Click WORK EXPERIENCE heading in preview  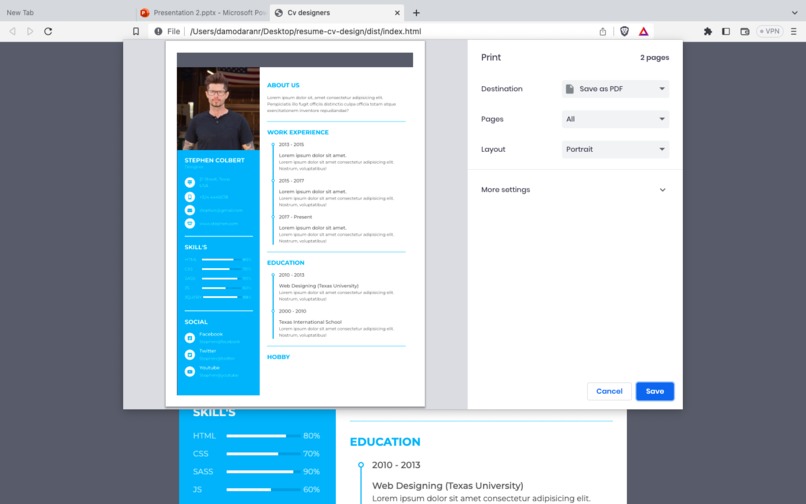(298, 132)
